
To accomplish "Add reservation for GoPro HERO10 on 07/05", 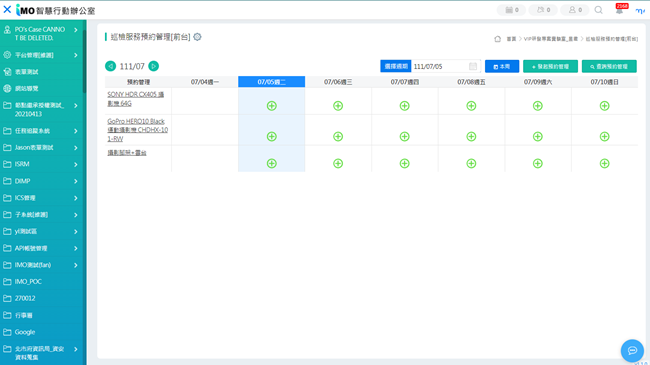I will 272,136.
